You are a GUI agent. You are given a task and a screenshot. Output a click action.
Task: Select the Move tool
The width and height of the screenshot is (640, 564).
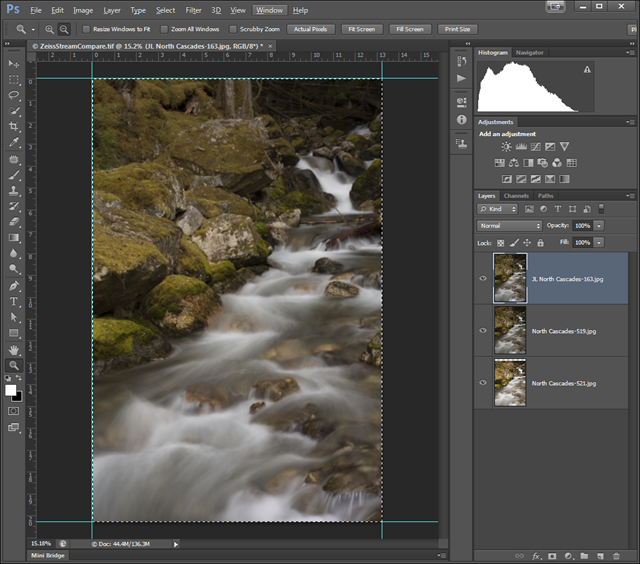[x=14, y=64]
